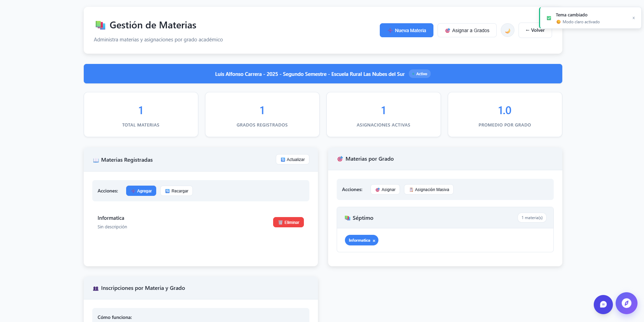Click the book icon beside Materias Registradas
Image resolution: width=644 pixels, height=322 pixels.
point(95,160)
